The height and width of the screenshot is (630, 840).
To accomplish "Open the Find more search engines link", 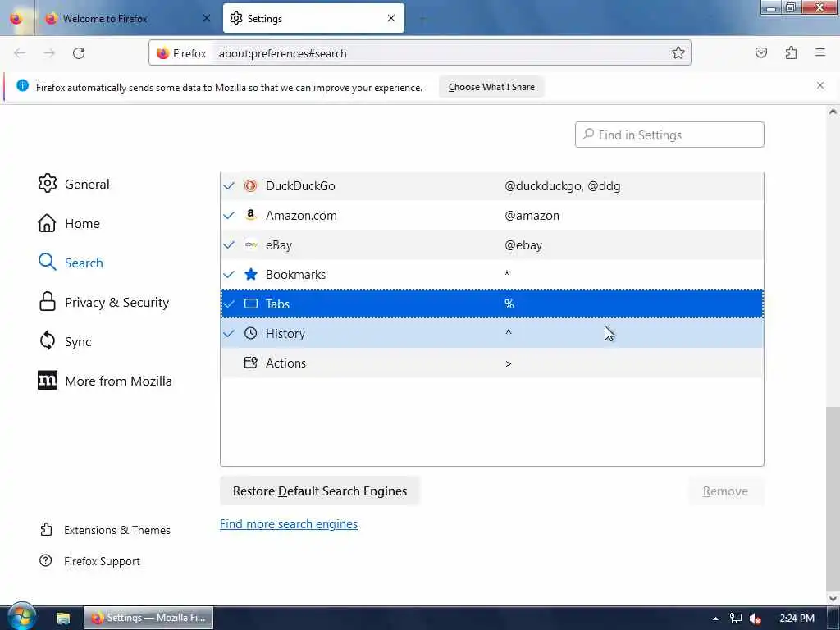I will click(289, 524).
